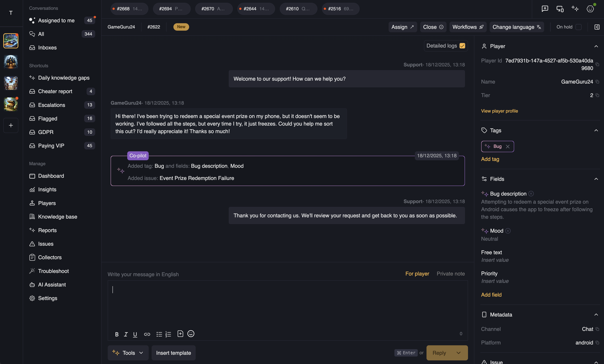Insert a link using the link icon

147,334
